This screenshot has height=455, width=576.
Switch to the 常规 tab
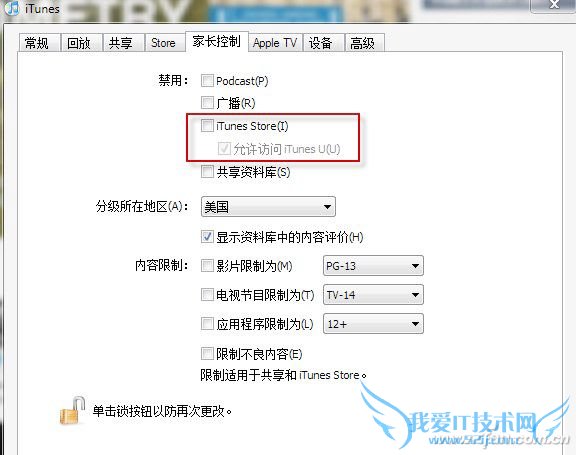[39, 43]
